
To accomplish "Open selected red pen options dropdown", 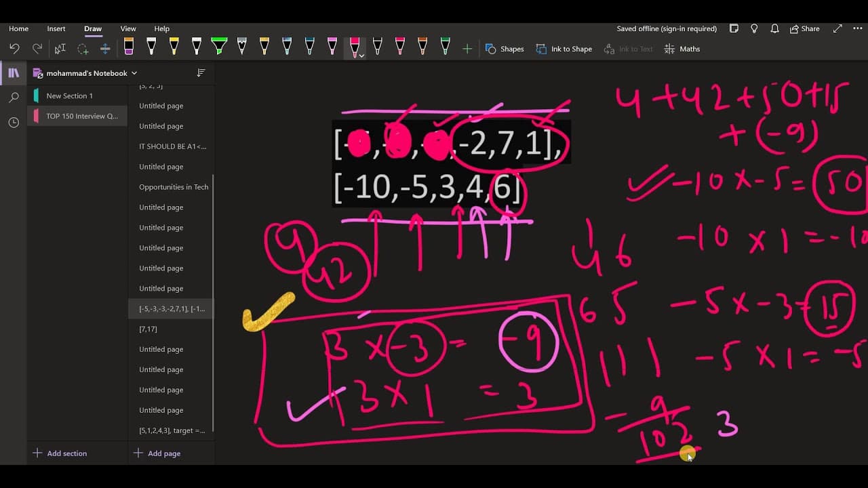I will point(362,55).
